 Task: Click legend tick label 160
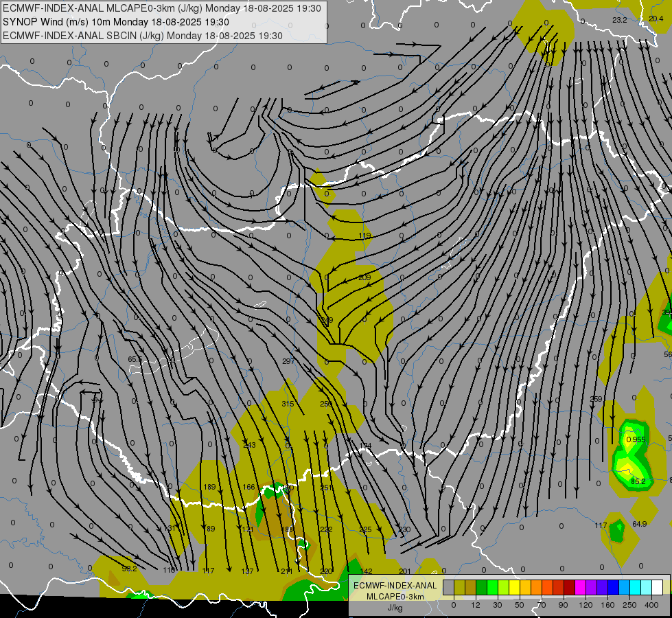[607, 605]
